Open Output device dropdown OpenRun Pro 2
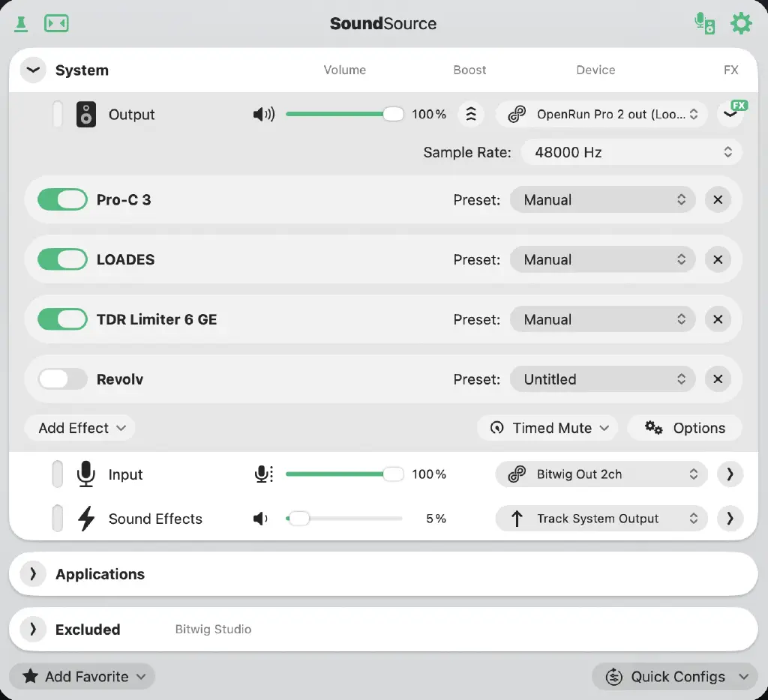Image resolution: width=768 pixels, height=700 pixels. click(601, 115)
